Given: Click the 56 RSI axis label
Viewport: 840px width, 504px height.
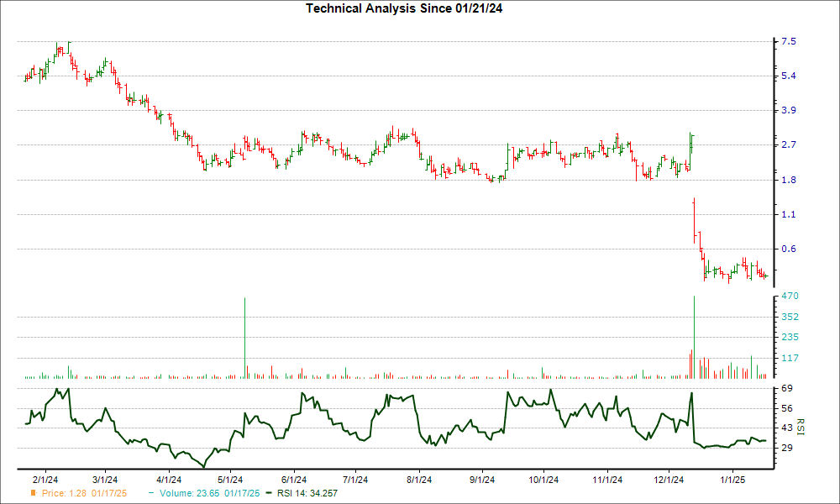Looking at the screenshot, I should 787,409.
